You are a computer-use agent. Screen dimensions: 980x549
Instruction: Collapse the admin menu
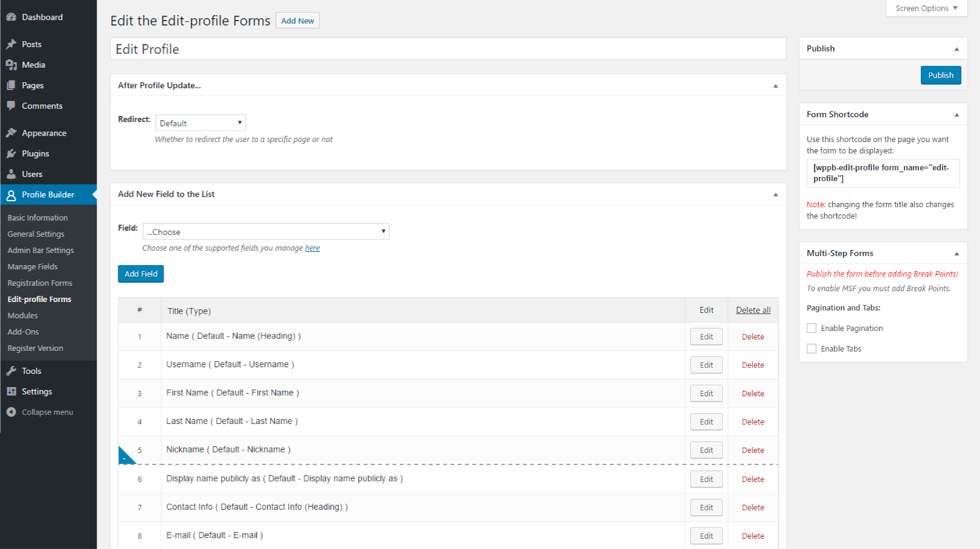point(11,412)
